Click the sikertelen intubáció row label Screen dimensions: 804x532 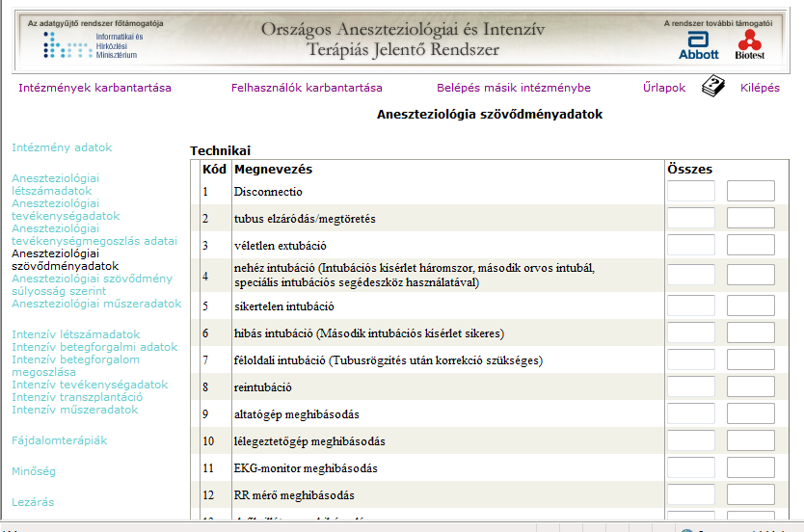pyautogui.click(x=284, y=306)
